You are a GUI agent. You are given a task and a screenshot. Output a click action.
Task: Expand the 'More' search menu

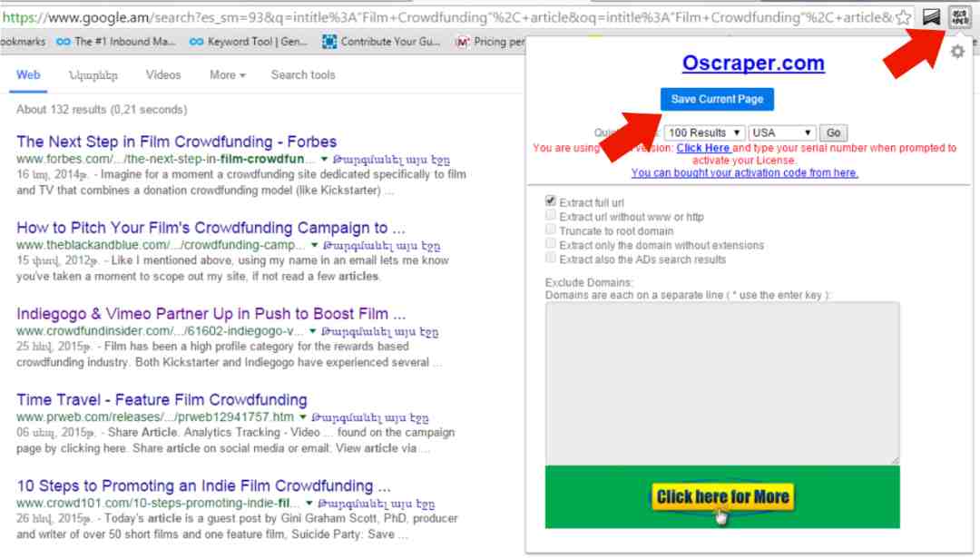coord(228,75)
